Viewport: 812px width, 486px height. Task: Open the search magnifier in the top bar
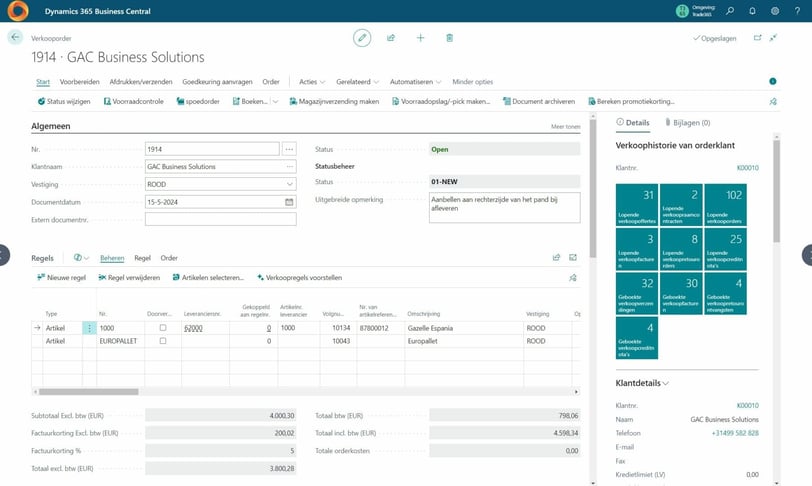[730, 11]
